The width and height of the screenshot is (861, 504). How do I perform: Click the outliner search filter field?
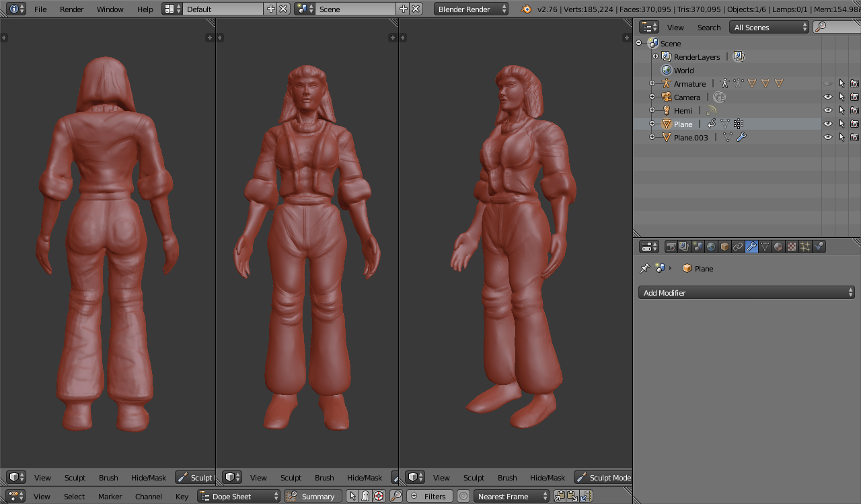(837, 27)
